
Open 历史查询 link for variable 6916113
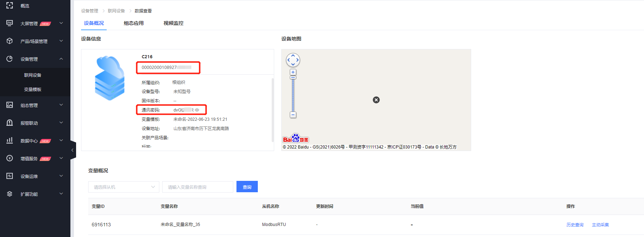pyautogui.click(x=575, y=225)
